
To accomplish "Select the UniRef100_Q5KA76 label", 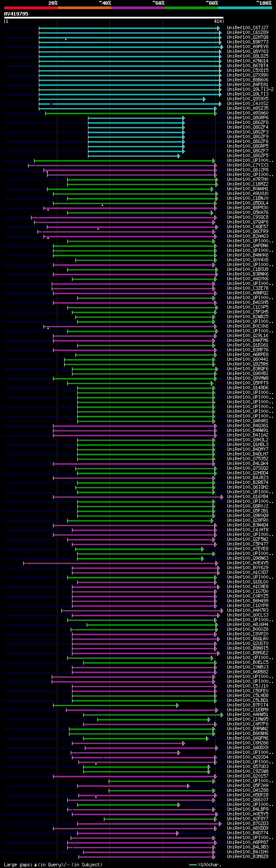I will pyautogui.click(x=248, y=213).
